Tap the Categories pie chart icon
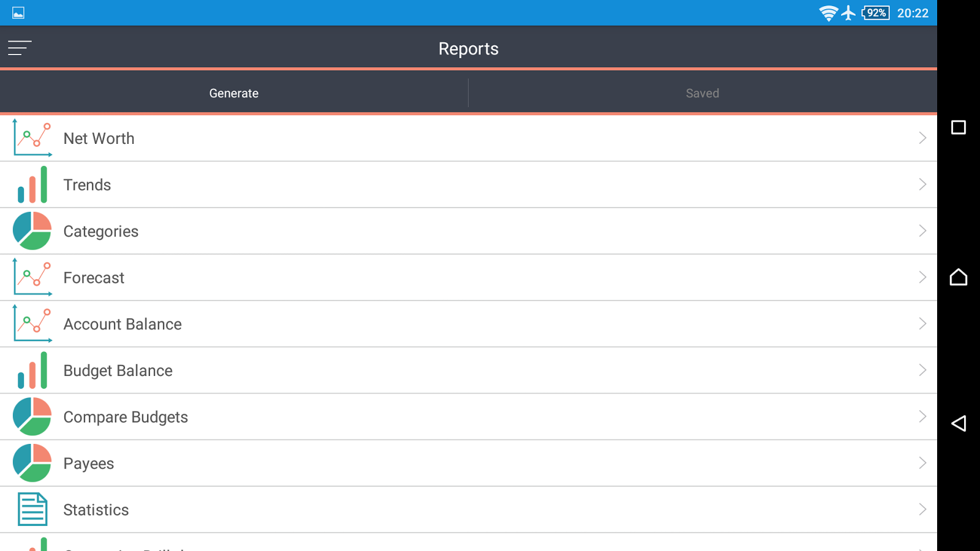Image resolution: width=980 pixels, height=551 pixels. click(x=32, y=231)
